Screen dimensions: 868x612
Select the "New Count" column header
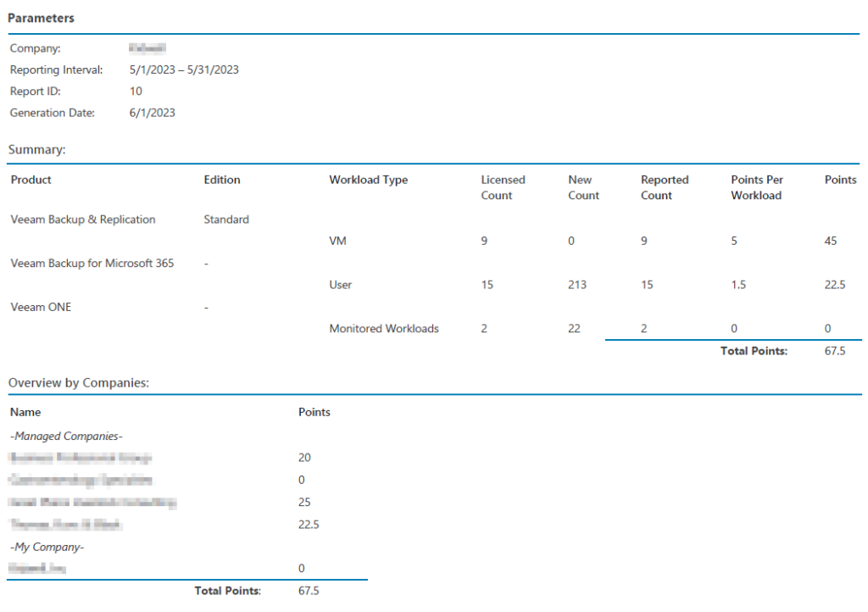(x=583, y=187)
